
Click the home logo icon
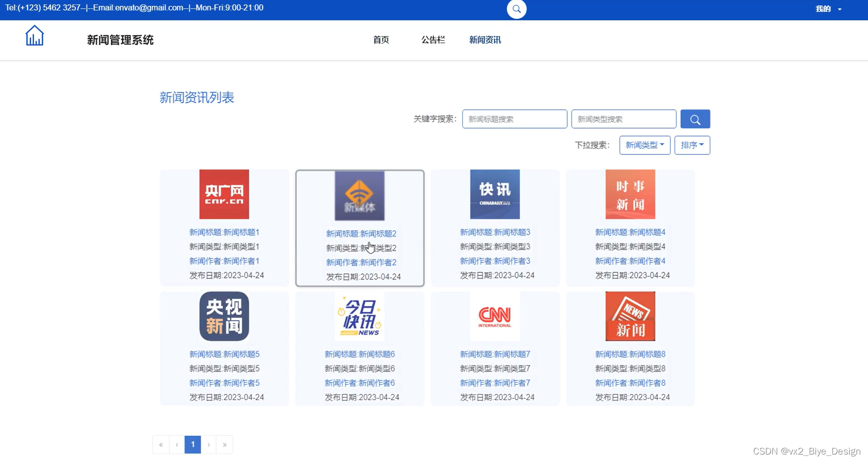click(35, 36)
